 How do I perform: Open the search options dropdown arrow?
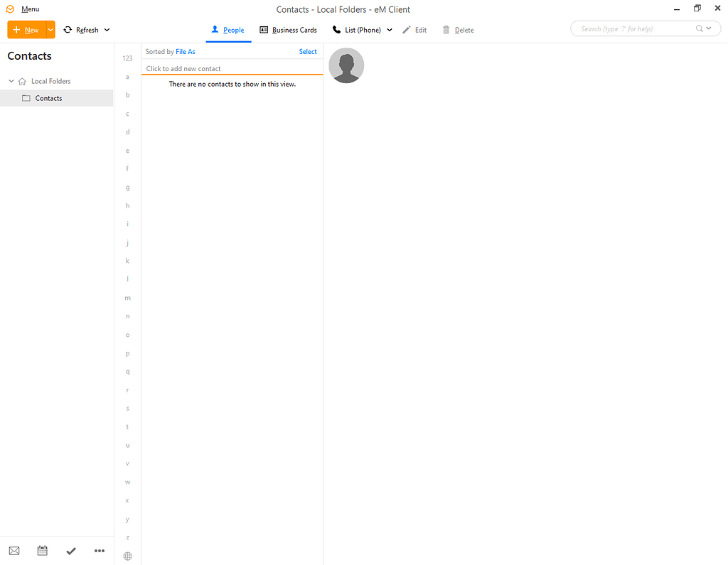click(x=707, y=28)
